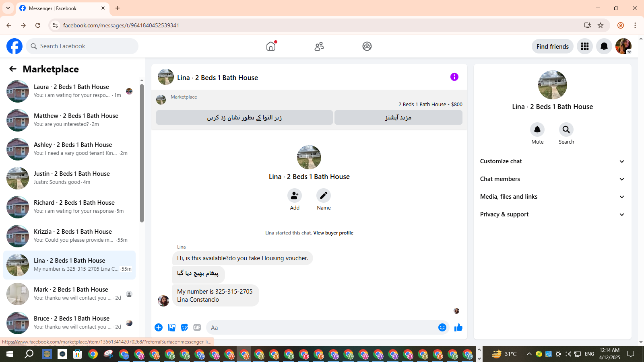Search within the conversation

566,130
